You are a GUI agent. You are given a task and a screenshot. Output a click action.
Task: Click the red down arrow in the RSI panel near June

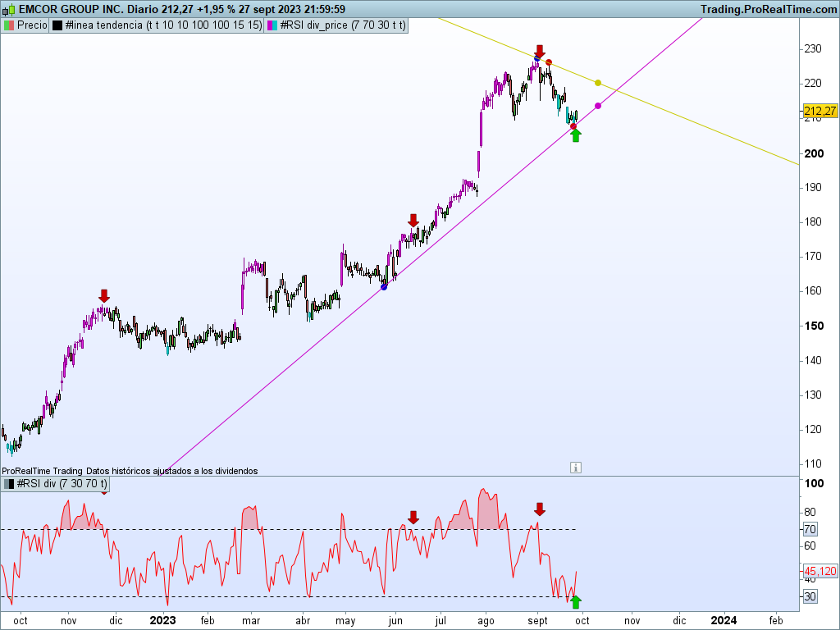click(x=413, y=518)
